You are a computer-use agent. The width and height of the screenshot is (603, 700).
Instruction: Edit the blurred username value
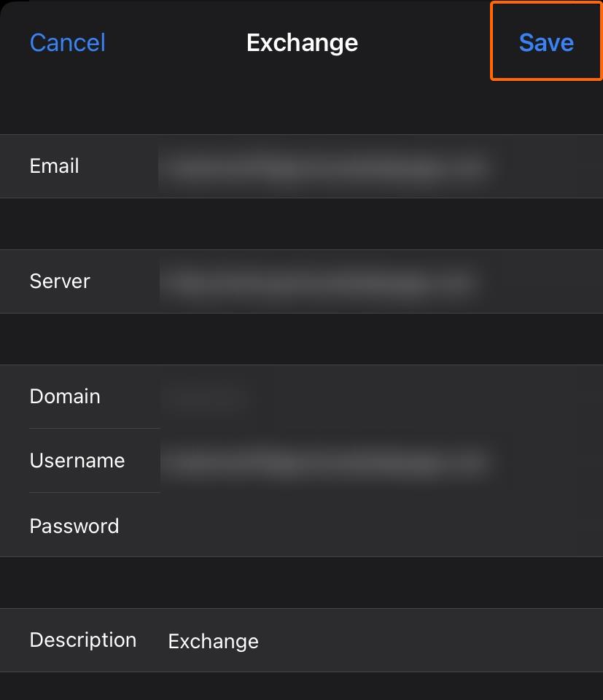click(x=326, y=462)
